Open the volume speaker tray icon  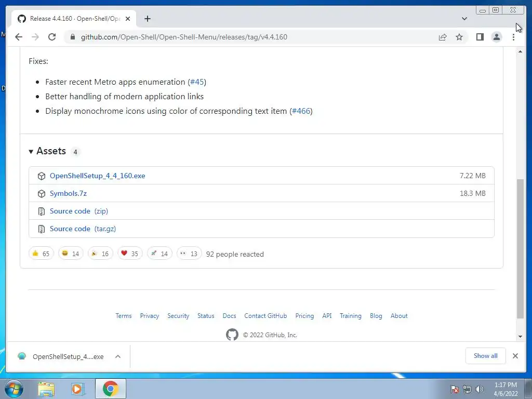[480, 389]
